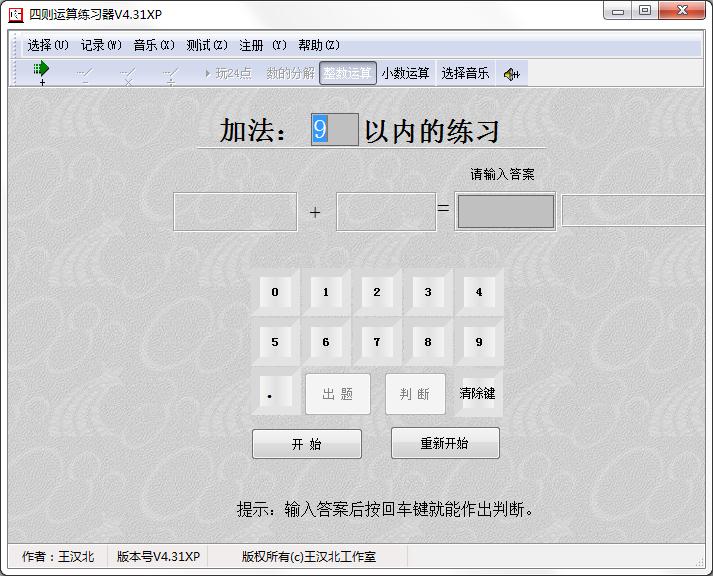This screenshot has width=713, height=576.
Task: Click 选择音乐 in the toolbar
Action: point(465,73)
